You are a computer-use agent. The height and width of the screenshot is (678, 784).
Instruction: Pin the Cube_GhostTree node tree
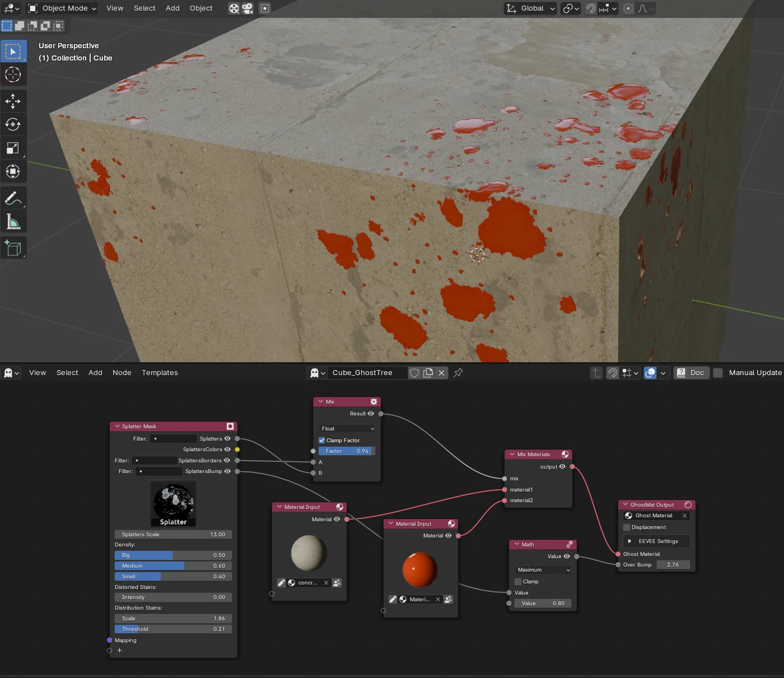coord(458,373)
